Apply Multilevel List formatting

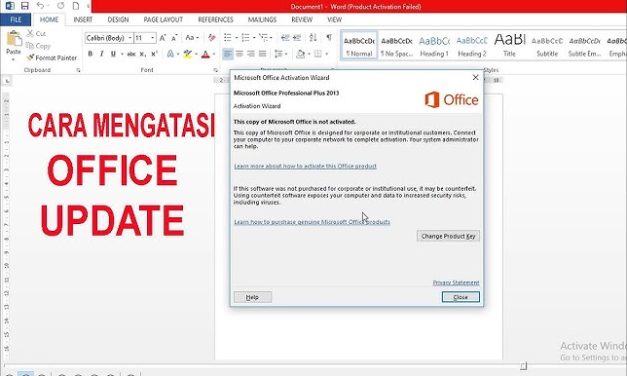point(263,38)
